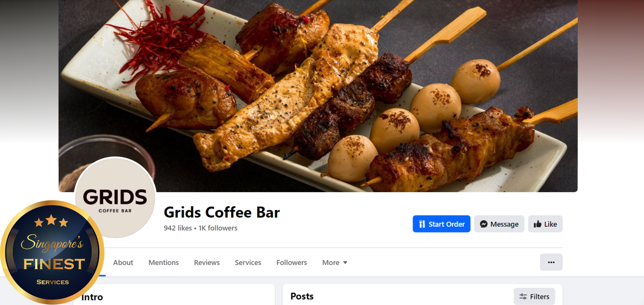Like the Grids Coffee Bar page
The height and width of the screenshot is (305, 644).
point(545,224)
